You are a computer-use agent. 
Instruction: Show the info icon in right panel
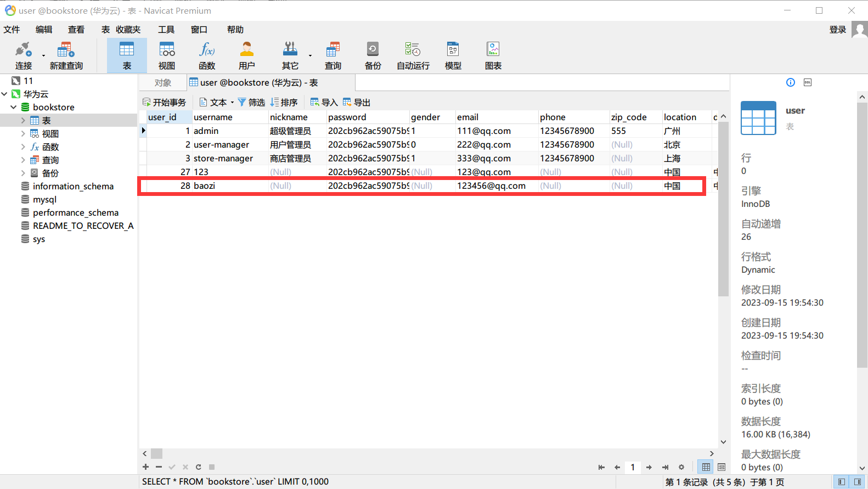coord(791,82)
